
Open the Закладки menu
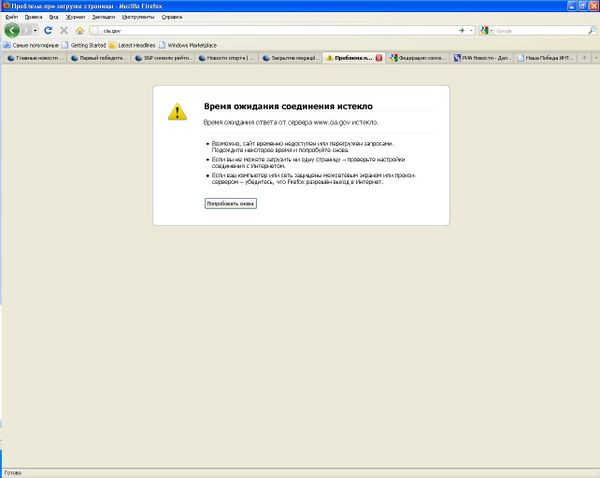pos(103,17)
